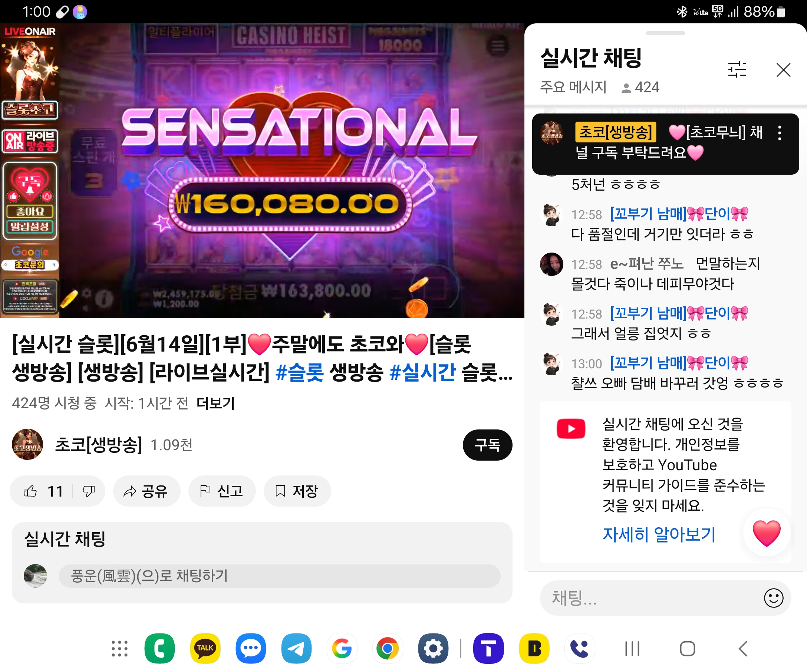Screen dimensions: 807x672
Task: Open KakaoTalk from the taskbar
Action: point(205,649)
